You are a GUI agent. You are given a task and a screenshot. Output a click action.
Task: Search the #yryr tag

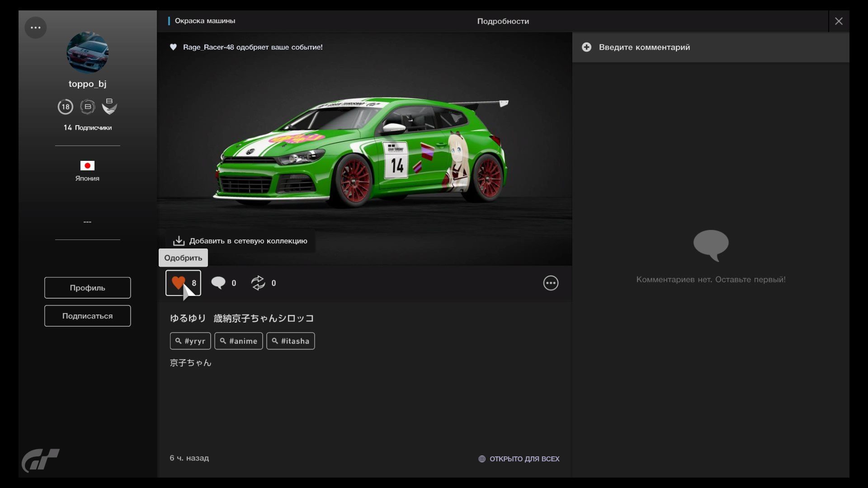190,341
